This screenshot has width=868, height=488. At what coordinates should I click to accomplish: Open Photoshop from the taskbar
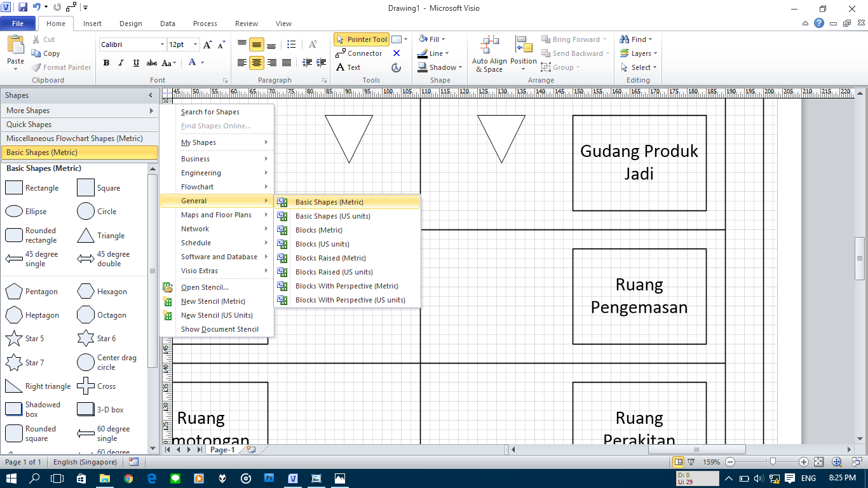tap(269, 478)
